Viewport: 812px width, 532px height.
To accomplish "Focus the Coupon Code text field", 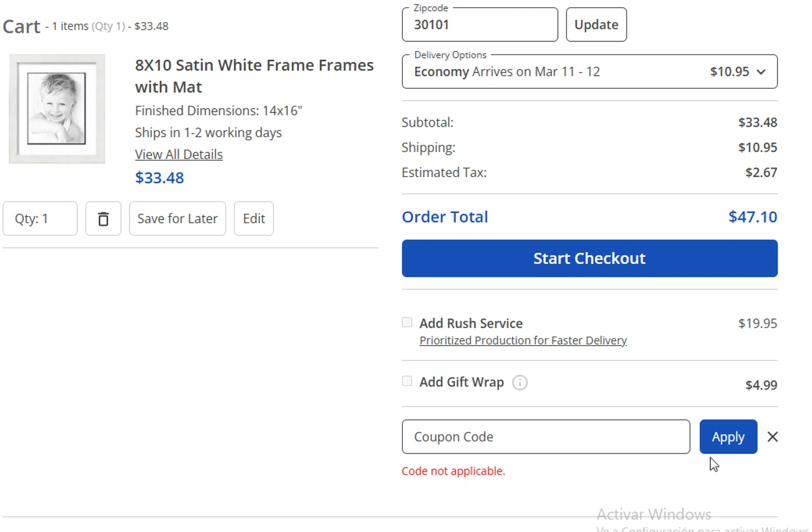I will 546,437.
